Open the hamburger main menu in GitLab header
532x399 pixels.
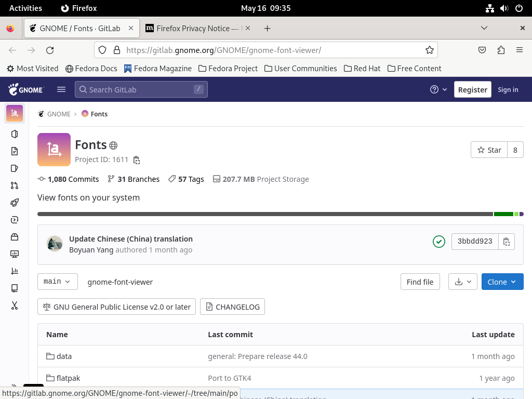[x=61, y=89]
